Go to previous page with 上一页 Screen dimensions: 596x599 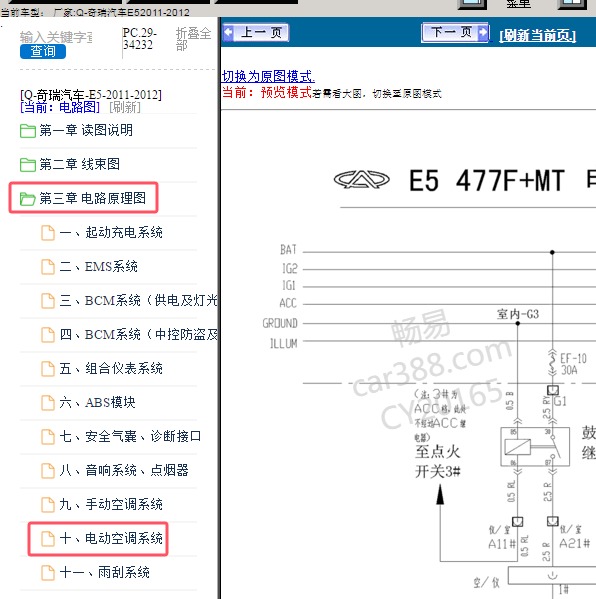pos(256,32)
